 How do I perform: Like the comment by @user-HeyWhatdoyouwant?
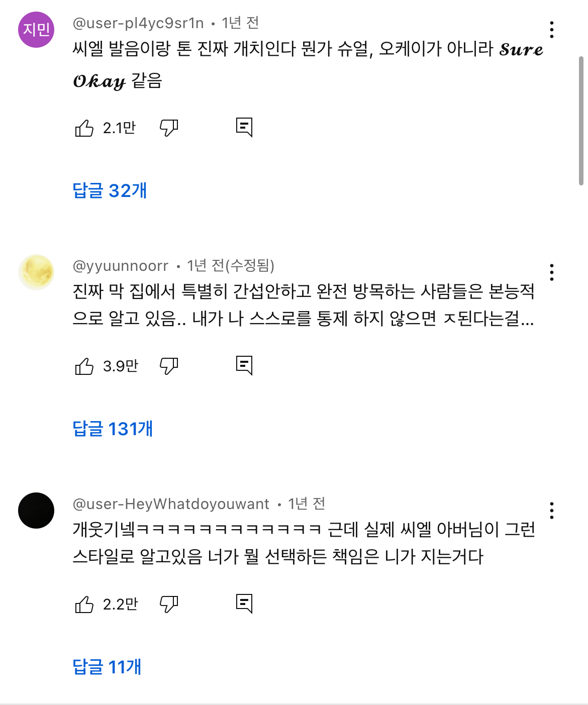pyautogui.click(x=84, y=605)
